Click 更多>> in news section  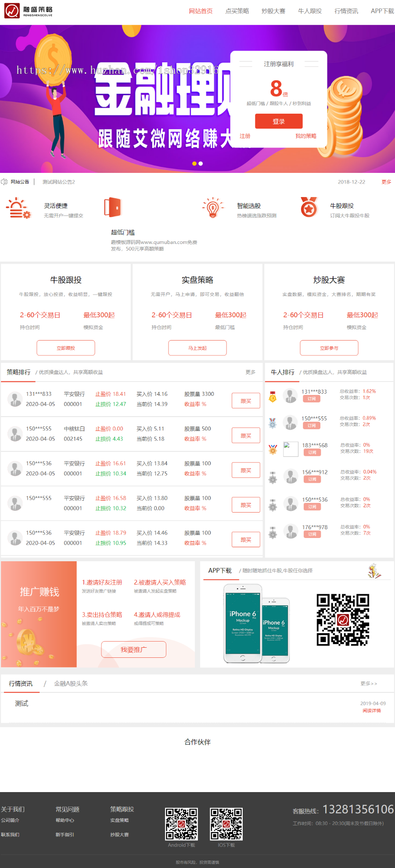(x=369, y=684)
